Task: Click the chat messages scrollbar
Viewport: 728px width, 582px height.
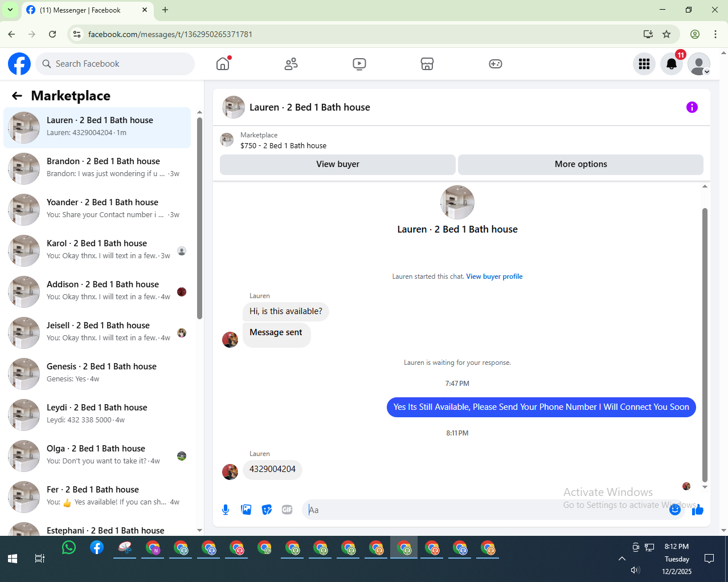Action: 705,345
